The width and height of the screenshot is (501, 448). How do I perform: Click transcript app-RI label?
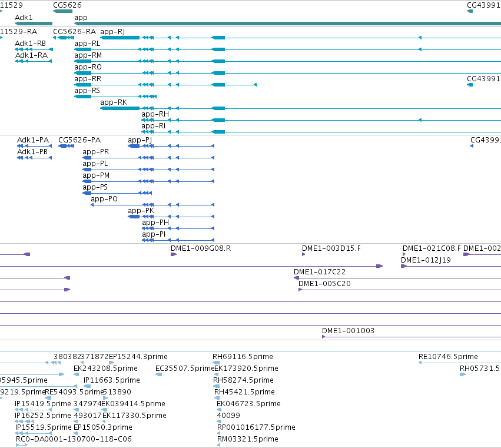coord(154,126)
